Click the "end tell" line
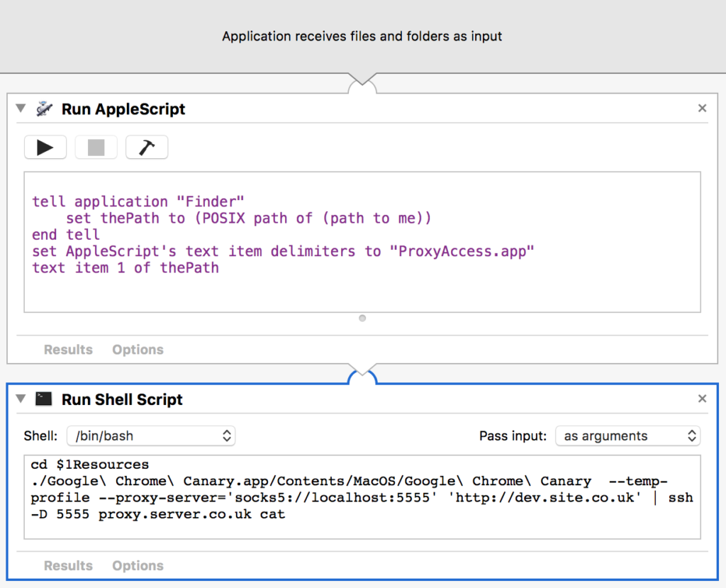 [66, 235]
